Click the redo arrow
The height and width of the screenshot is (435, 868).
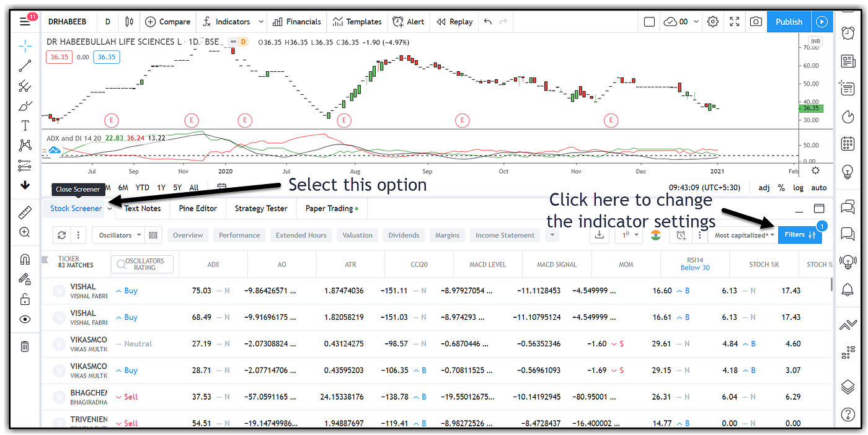[503, 22]
